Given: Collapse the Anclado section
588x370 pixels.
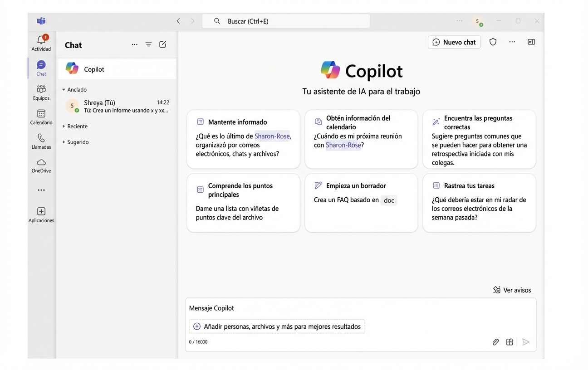Looking at the screenshot, I should pyautogui.click(x=74, y=89).
